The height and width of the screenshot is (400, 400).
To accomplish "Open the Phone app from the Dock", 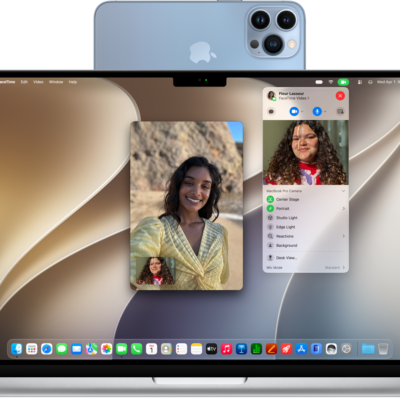I will [x=137, y=349].
